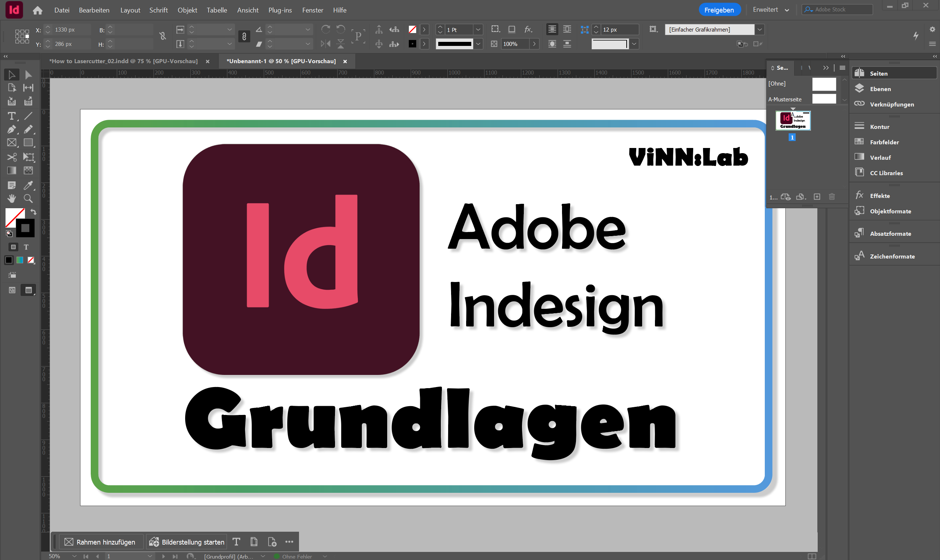Toggle formatting affects container
Image resolution: width=940 pixels, height=560 pixels.
13,247
